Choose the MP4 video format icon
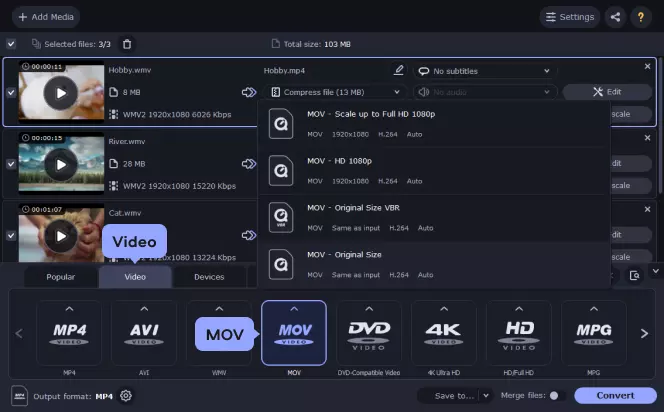The image size is (664, 412). [69, 333]
